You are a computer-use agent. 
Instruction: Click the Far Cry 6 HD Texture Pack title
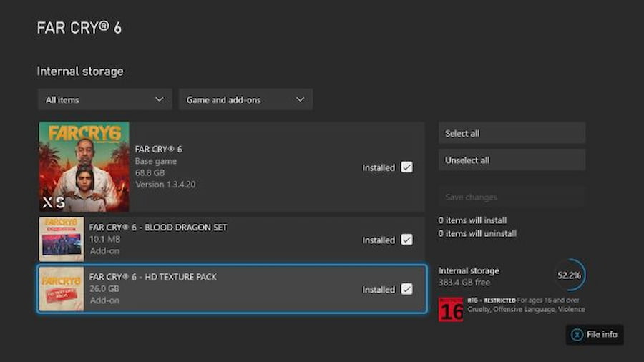pos(152,277)
